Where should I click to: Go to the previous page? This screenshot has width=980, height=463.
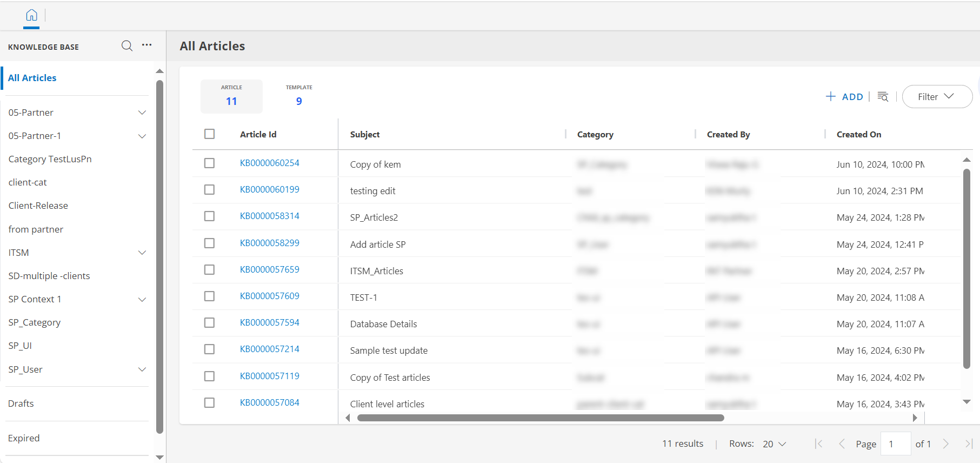pos(842,444)
